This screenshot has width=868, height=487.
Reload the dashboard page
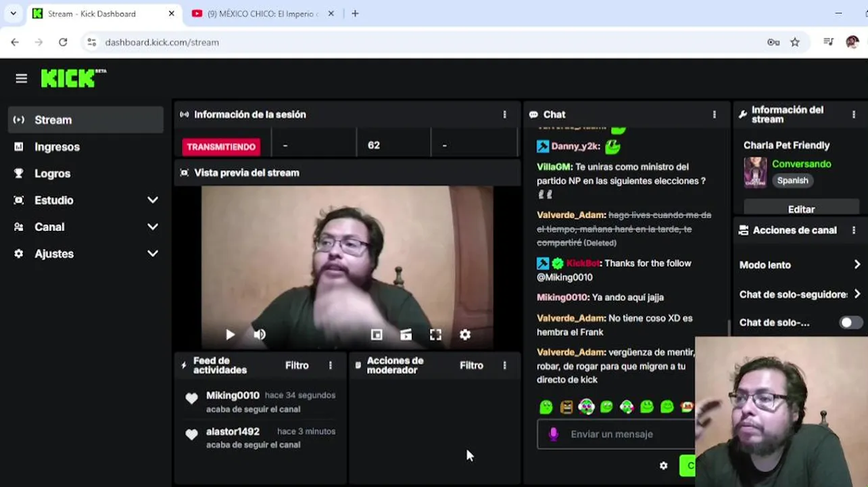tap(63, 42)
